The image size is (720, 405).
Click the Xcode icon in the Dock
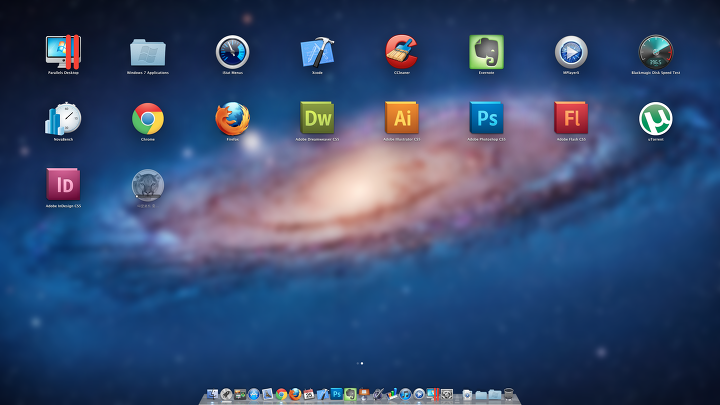[323, 394]
